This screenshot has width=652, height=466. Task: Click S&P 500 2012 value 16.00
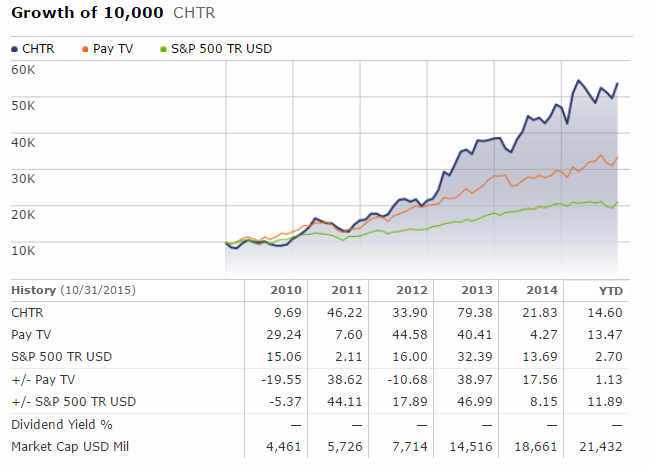(410, 357)
